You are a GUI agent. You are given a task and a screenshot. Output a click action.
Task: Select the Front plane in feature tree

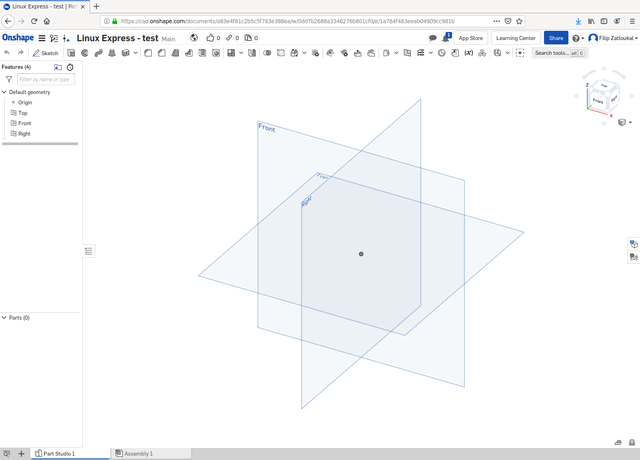(24, 123)
